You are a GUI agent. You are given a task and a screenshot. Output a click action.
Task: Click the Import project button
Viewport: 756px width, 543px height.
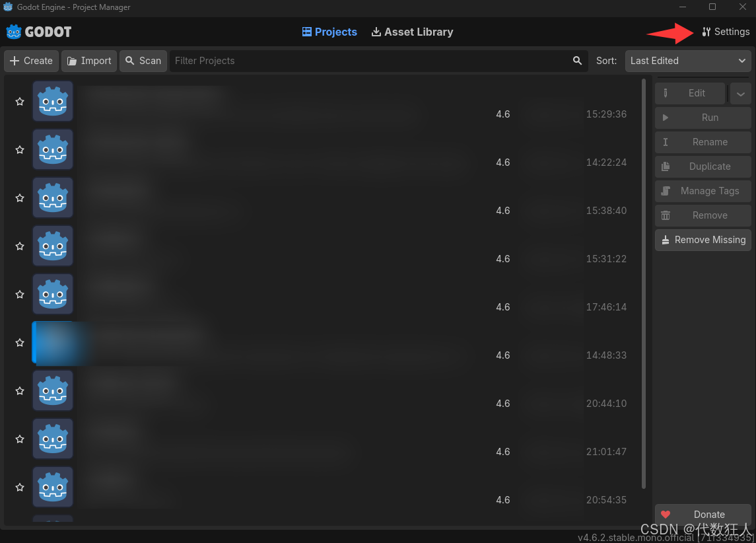pos(89,61)
